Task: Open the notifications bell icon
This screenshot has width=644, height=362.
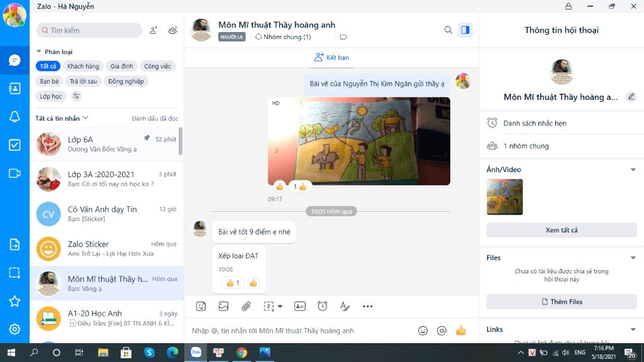Action: [x=14, y=116]
